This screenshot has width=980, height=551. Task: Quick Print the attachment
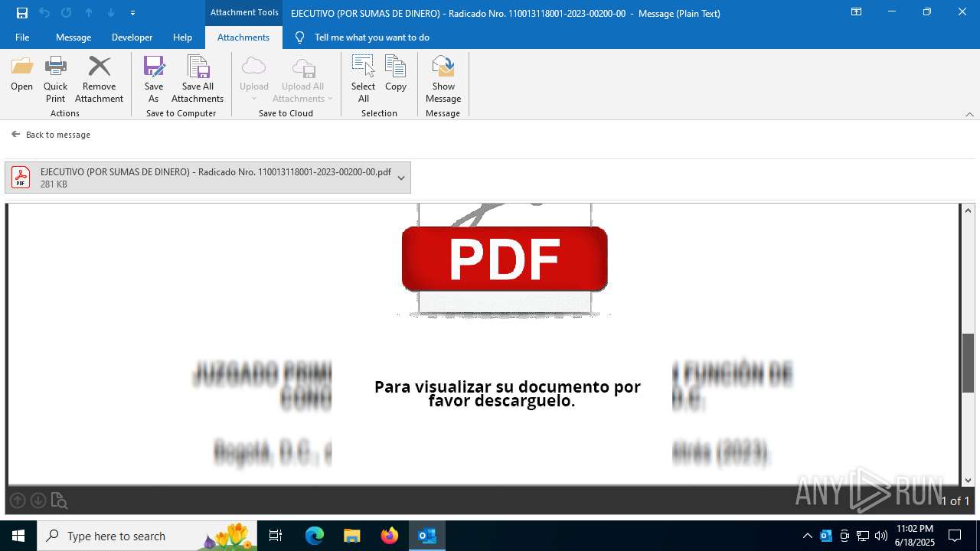[55, 80]
